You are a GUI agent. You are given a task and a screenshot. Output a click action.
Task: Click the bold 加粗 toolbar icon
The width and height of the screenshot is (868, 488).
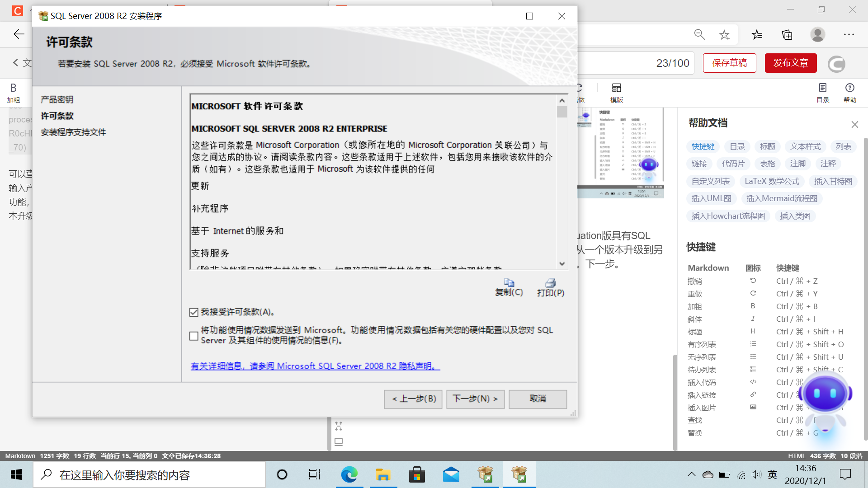pyautogui.click(x=13, y=93)
